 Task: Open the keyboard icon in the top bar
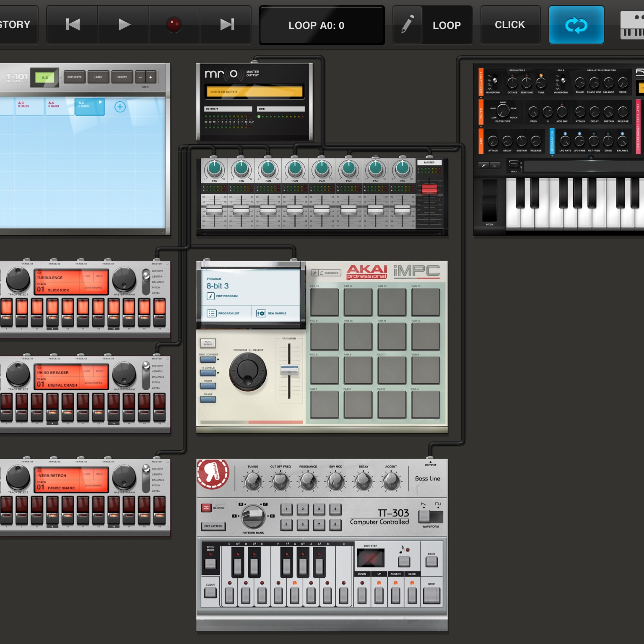632,25
